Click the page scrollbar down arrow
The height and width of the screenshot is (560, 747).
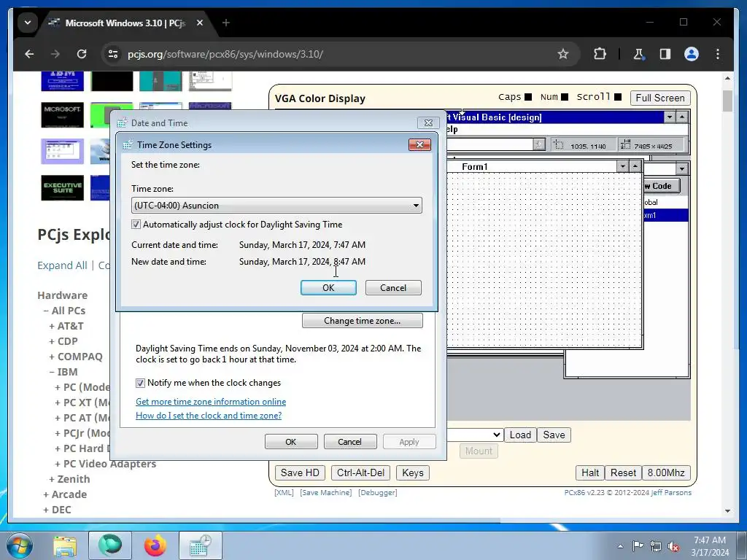[x=727, y=511]
